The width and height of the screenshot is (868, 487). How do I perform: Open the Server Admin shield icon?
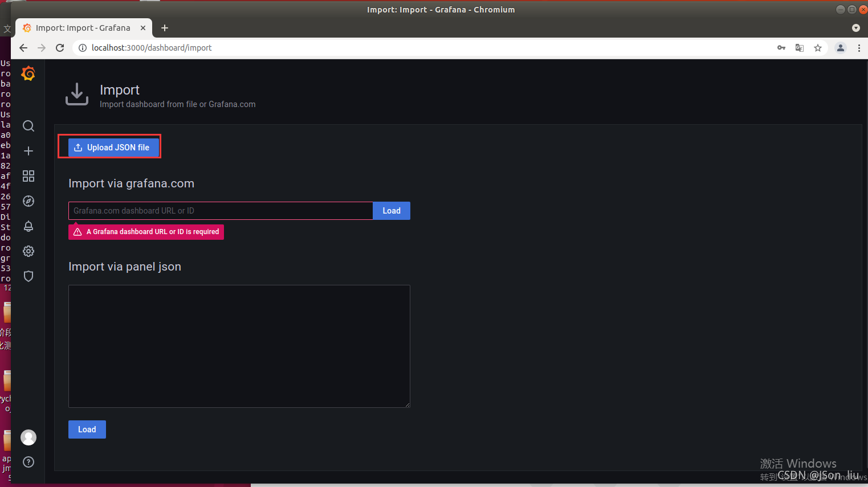click(x=28, y=276)
